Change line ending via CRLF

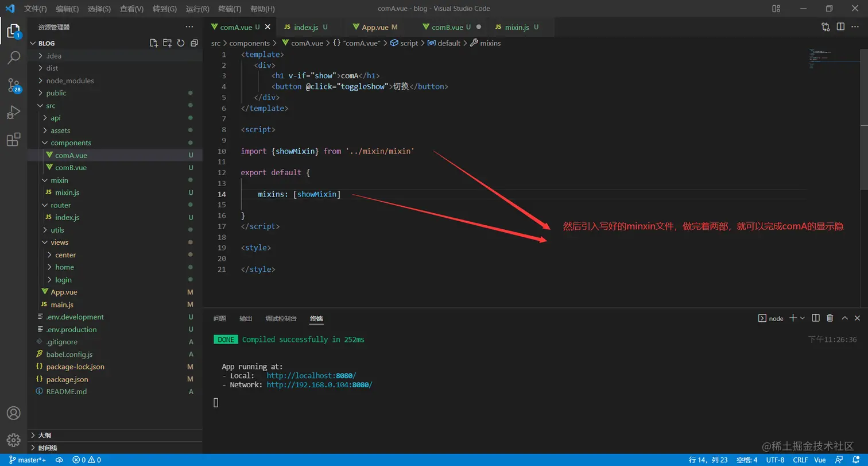pos(801,460)
